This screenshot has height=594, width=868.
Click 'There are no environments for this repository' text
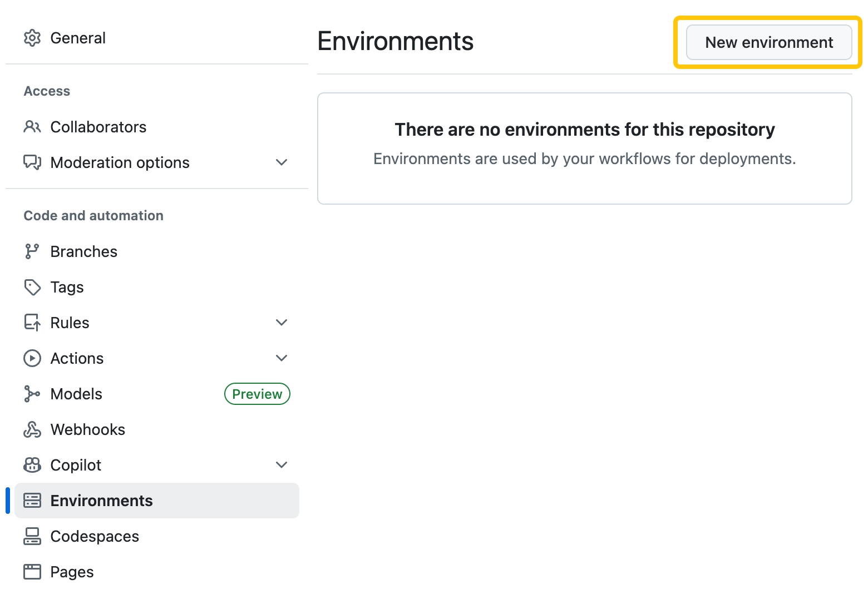tap(585, 130)
